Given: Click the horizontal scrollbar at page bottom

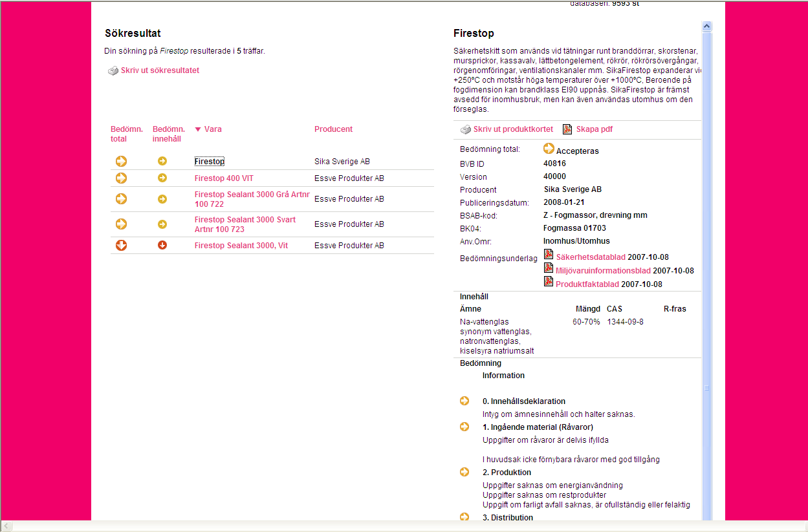Looking at the screenshot, I should 404,526.
